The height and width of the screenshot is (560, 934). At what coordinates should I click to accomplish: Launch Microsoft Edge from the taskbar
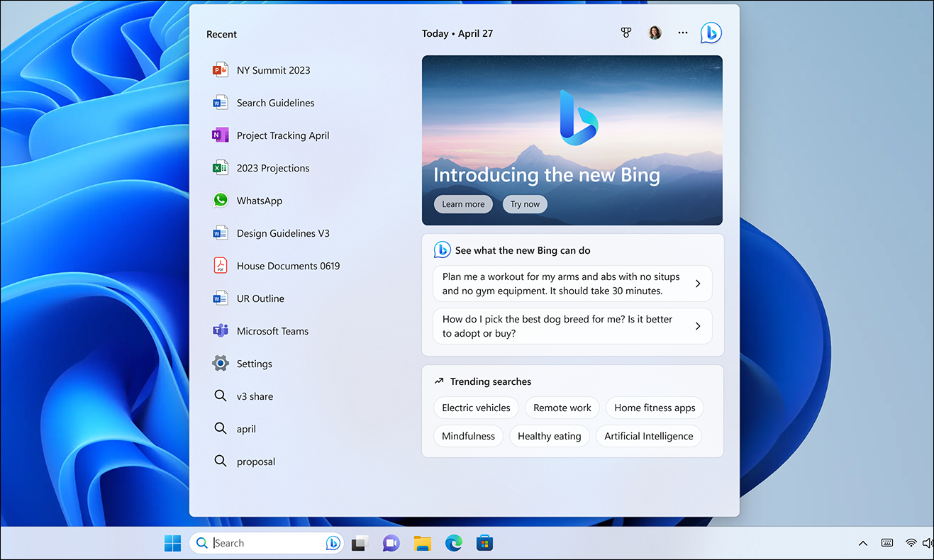pyautogui.click(x=454, y=544)
